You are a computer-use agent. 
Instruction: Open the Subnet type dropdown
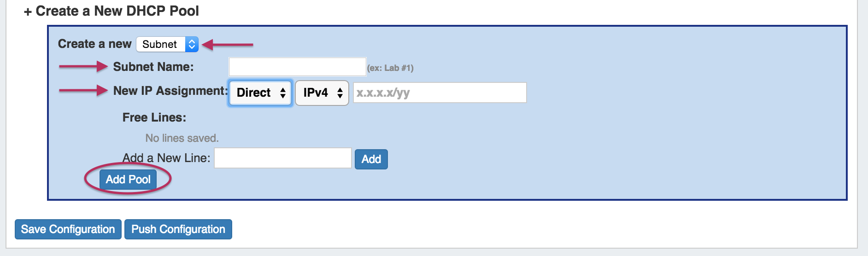[x=167, y=44]
